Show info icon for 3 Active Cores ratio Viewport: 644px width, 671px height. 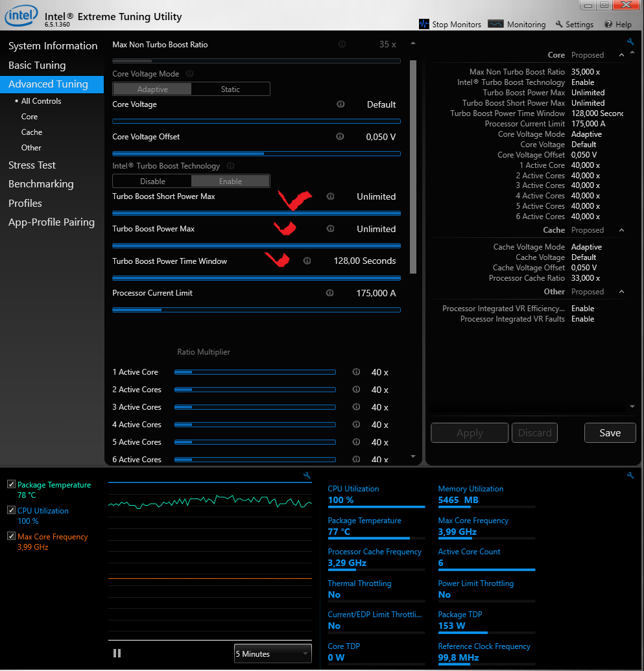356,406
